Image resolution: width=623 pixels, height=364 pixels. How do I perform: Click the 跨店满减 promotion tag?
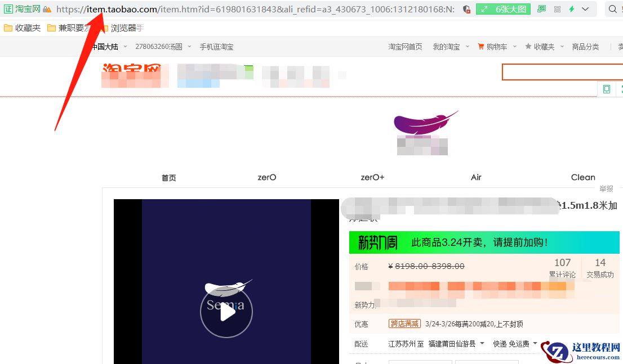(x=404, y=323)
